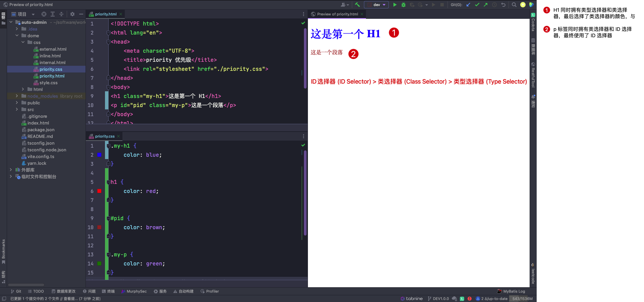
Task: Click the DEV1.0.0 git branch widget
Action: [x=438, y=299]
